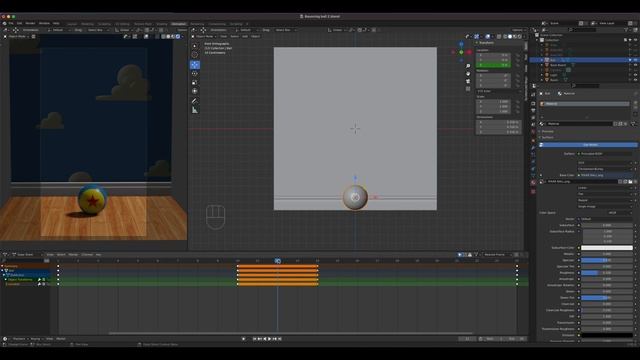Click the zoom magnifier navigation icon
This screenshot has width=640, height=360.
click(468, 66)
